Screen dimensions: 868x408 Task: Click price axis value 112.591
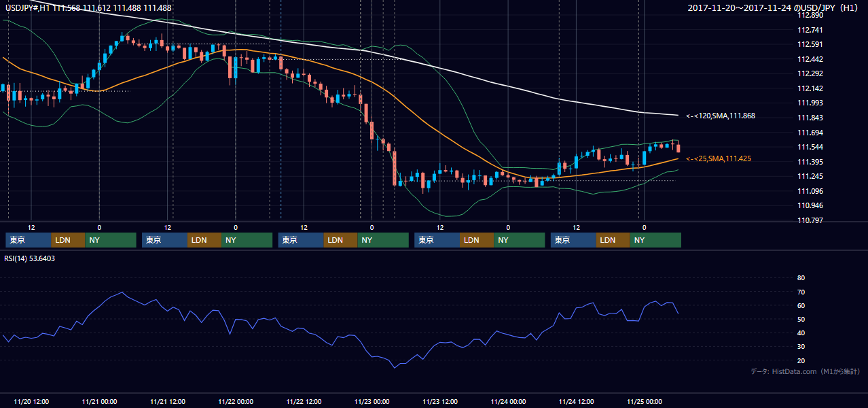(810, 44)
